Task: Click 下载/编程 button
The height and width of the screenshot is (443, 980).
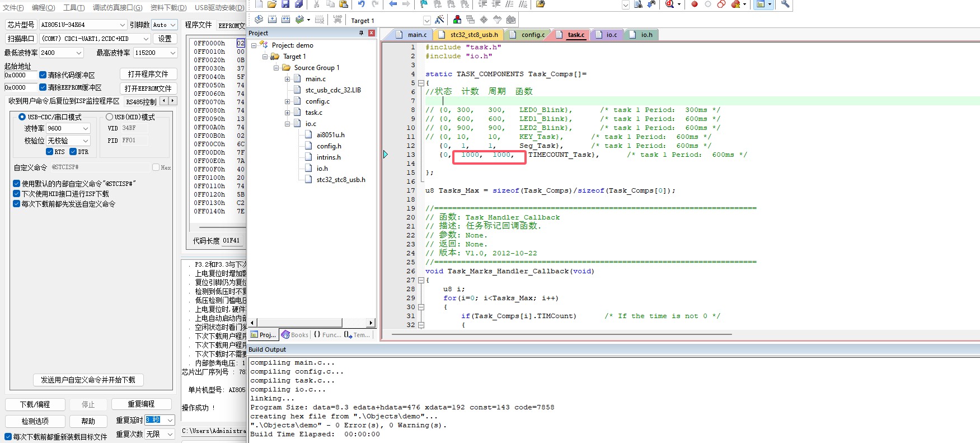Action: pyautogui.click(x=35, y=404)
